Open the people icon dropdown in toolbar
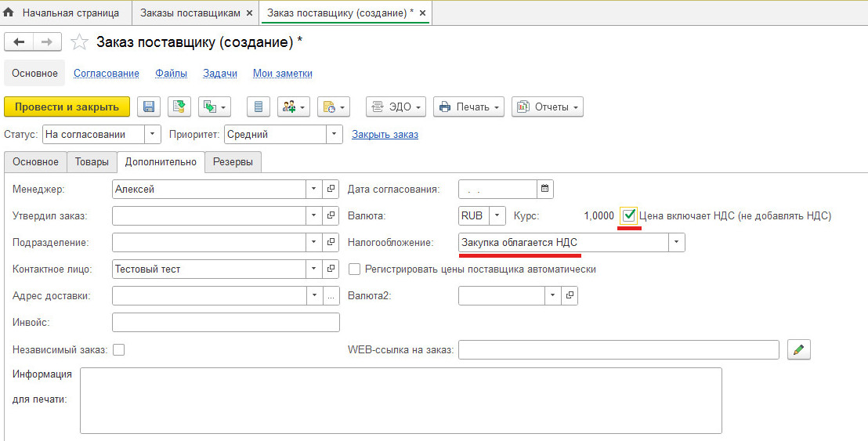Image resolution: width=868 pixels, height=441 pixels. [x=294, y=107]
